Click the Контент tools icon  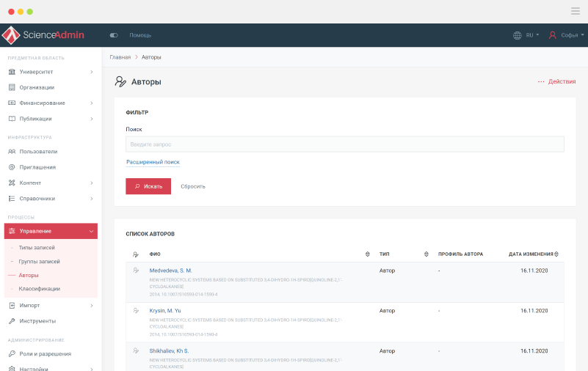pos(12,183)
